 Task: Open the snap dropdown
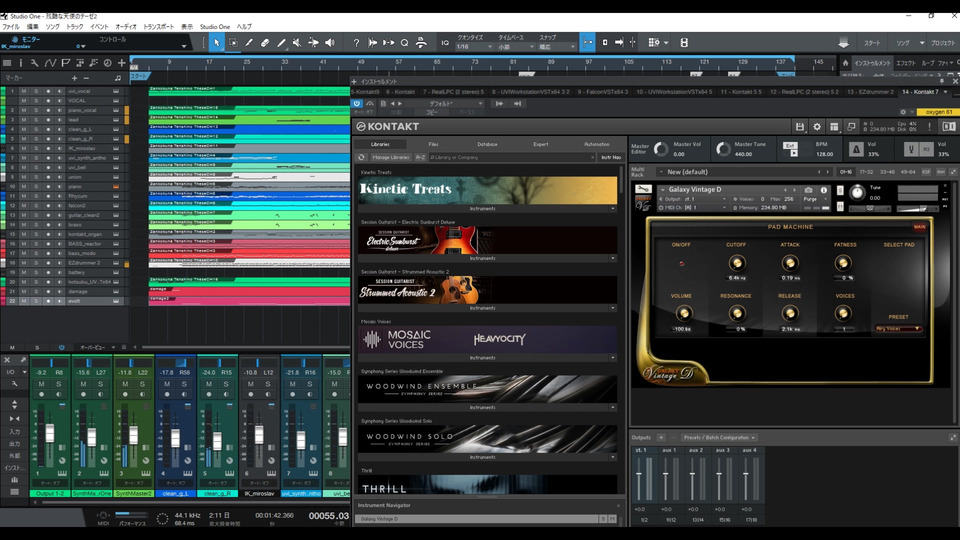pos(557,47)
